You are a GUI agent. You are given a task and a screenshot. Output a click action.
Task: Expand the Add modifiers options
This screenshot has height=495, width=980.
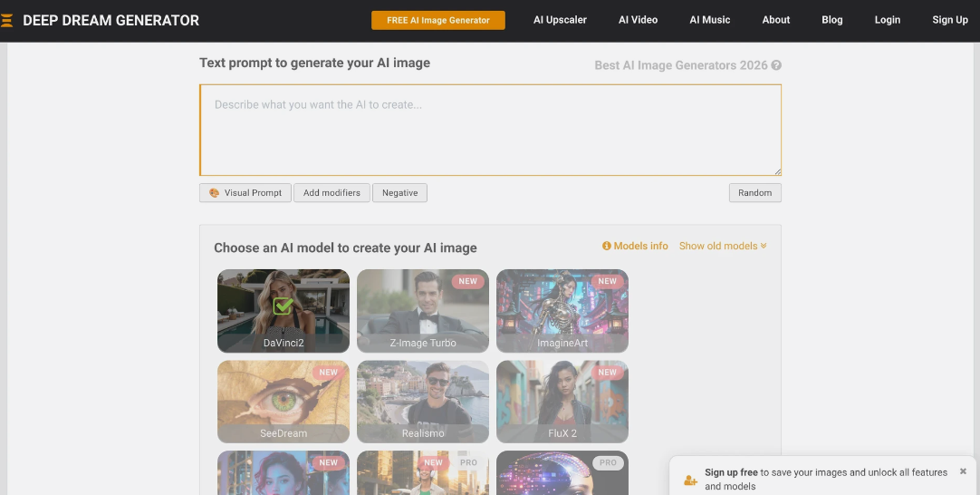tap(331, 193)
